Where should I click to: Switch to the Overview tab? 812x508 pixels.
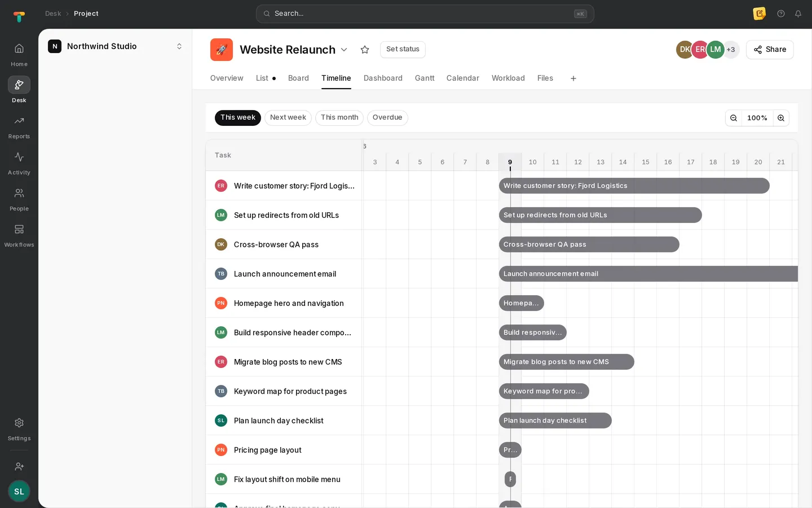(227, 78)
